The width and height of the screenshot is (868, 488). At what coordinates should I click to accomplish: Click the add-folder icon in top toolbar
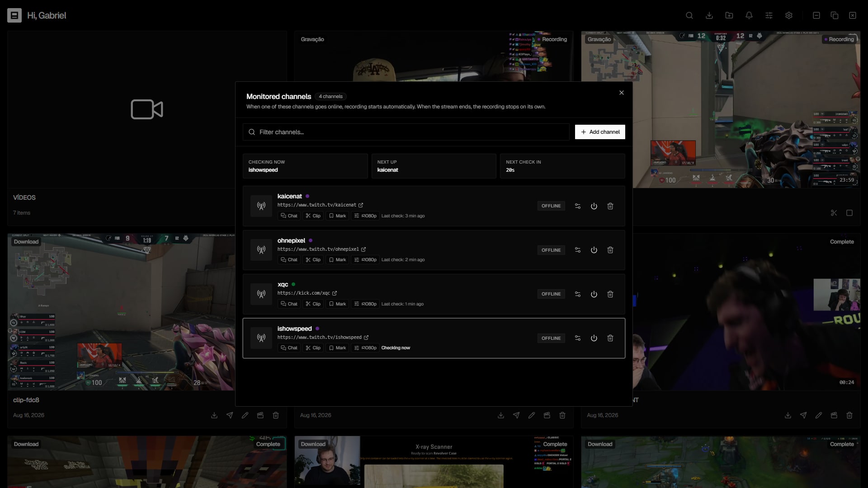pos(729,15)
